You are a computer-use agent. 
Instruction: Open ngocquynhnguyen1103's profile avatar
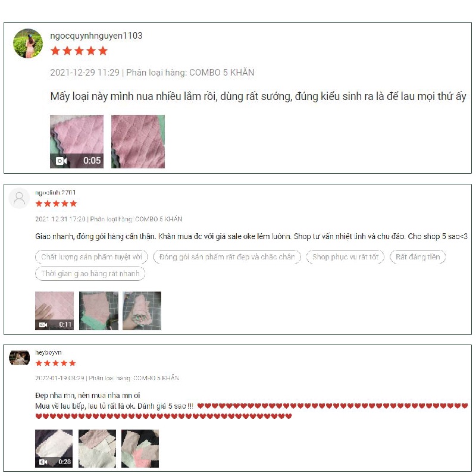click(x=28, y=43)
